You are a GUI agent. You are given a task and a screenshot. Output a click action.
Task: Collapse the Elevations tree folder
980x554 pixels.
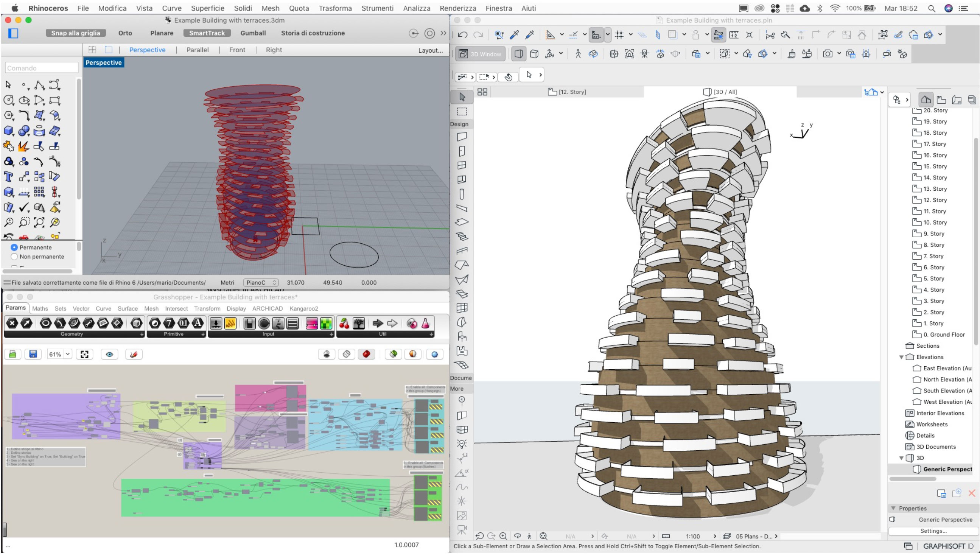pyautogui.click(x=901, y=357)
